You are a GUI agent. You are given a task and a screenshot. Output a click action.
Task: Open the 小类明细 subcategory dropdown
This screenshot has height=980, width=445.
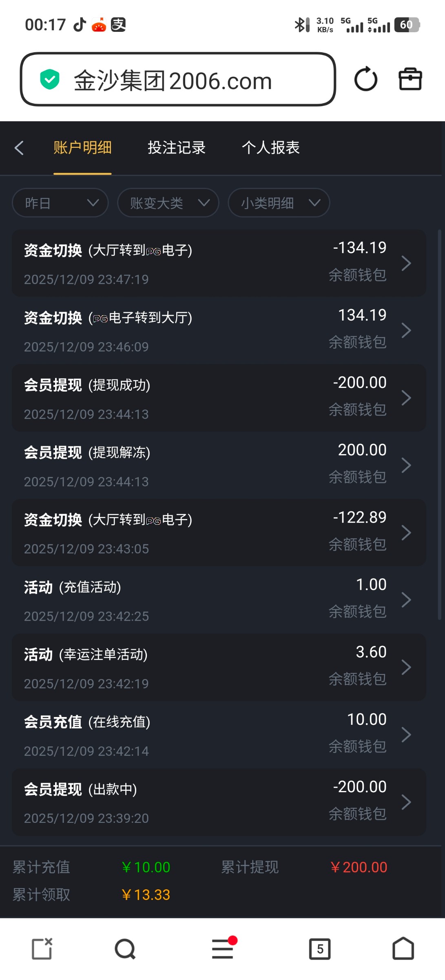tap(279, 203)
